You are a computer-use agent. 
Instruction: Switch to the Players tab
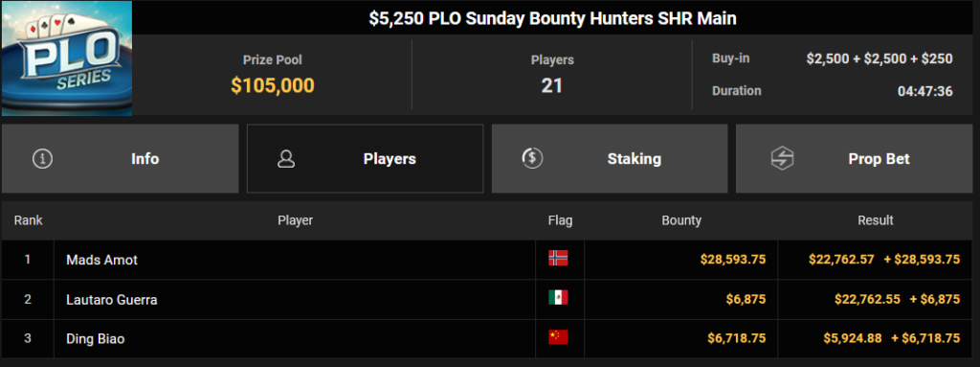click(x=365, y=158)
